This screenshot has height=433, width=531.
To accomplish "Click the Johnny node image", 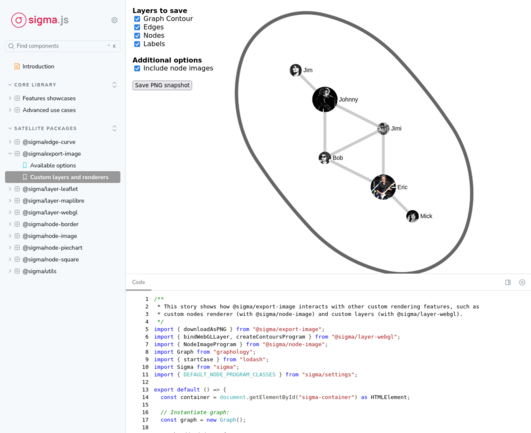I will point(325,100).
